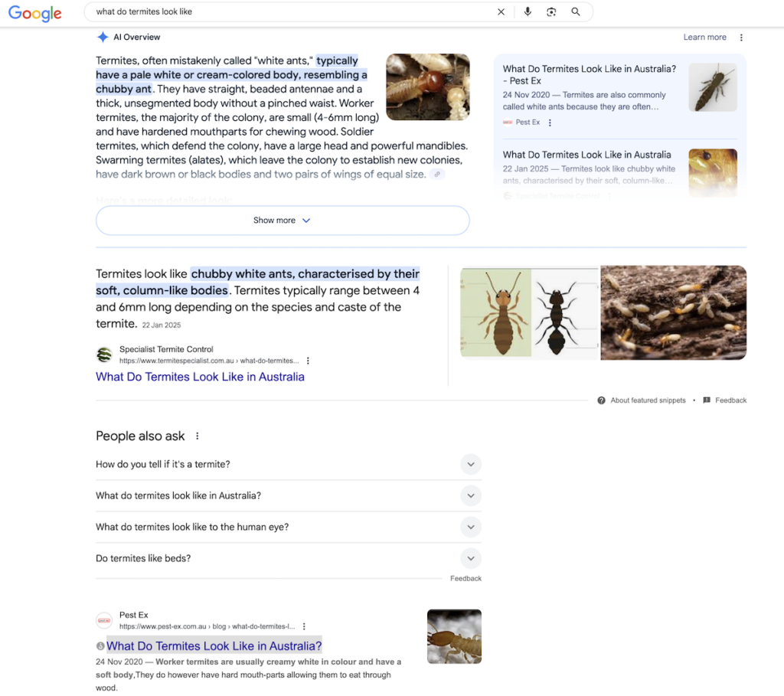
Task: Click the small badge icon before Pest Ex result title
Action: pyautogui.click(x=100, y=646)
